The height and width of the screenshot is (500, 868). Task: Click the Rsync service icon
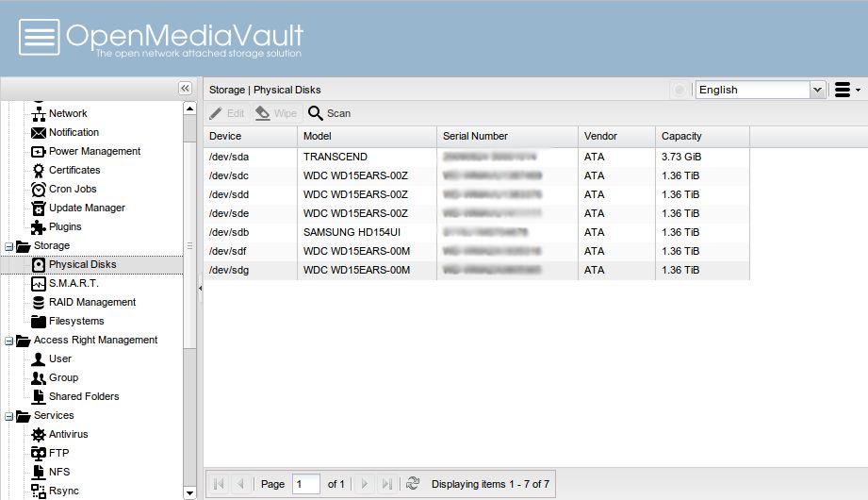point(39,491)
